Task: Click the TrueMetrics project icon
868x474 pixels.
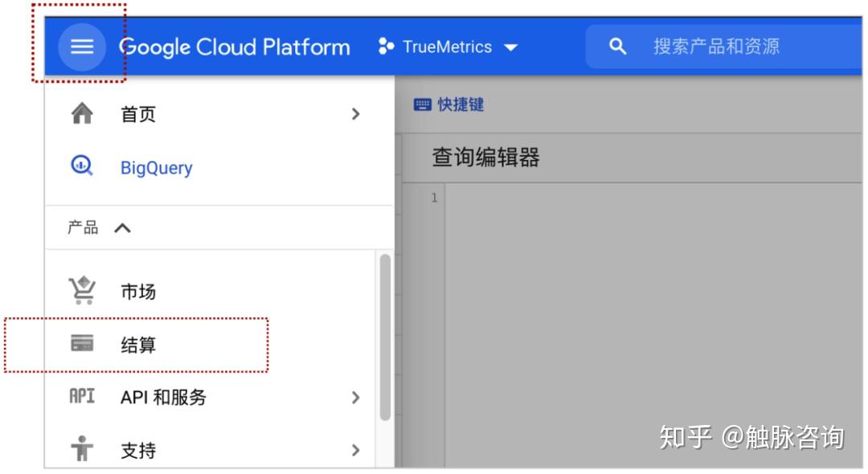Action: [382, 47]
